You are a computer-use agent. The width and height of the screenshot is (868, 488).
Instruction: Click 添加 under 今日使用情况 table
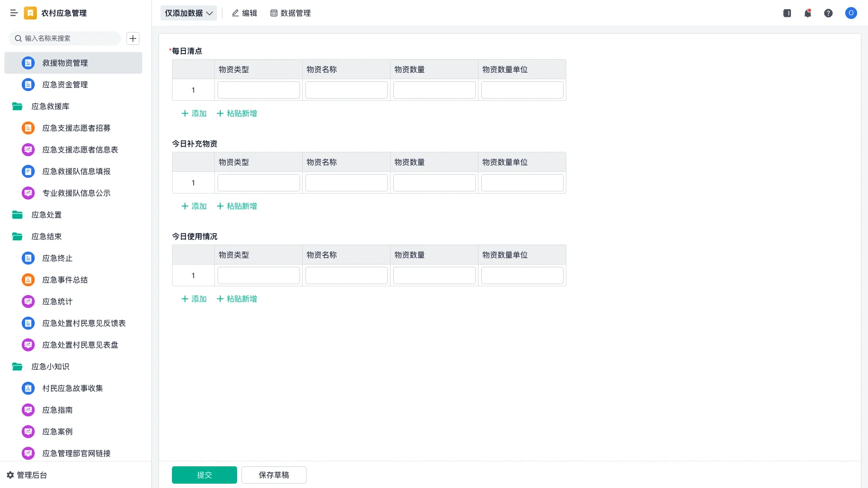point(194,299)
